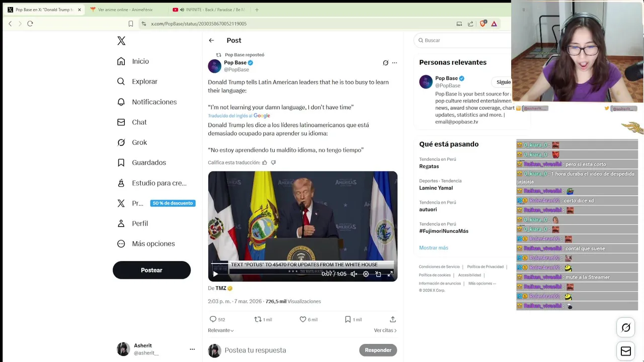This screenshot has height=362, width=644.
Task: Click the X logo in sidebar
Action: click(x=121, y=41)
